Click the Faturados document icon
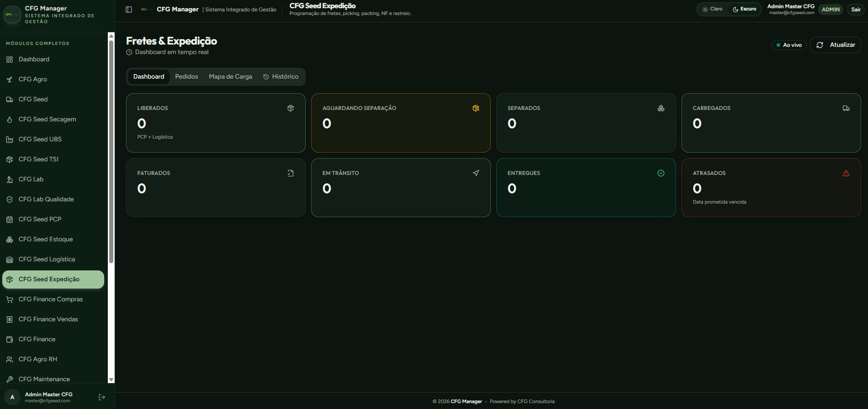Viewport: 868px width, 409px height. [x=291, y=173]
